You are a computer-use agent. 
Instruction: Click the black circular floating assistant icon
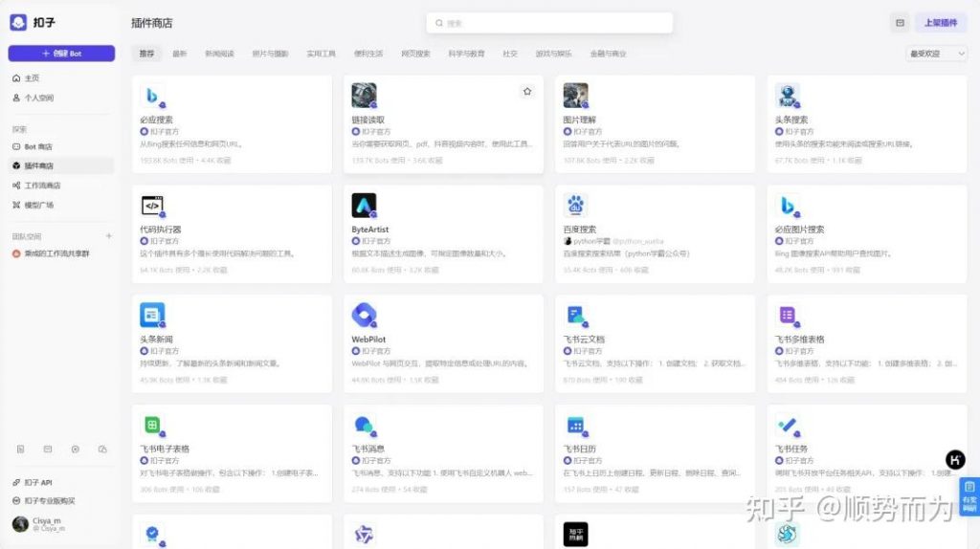(955, 460)
